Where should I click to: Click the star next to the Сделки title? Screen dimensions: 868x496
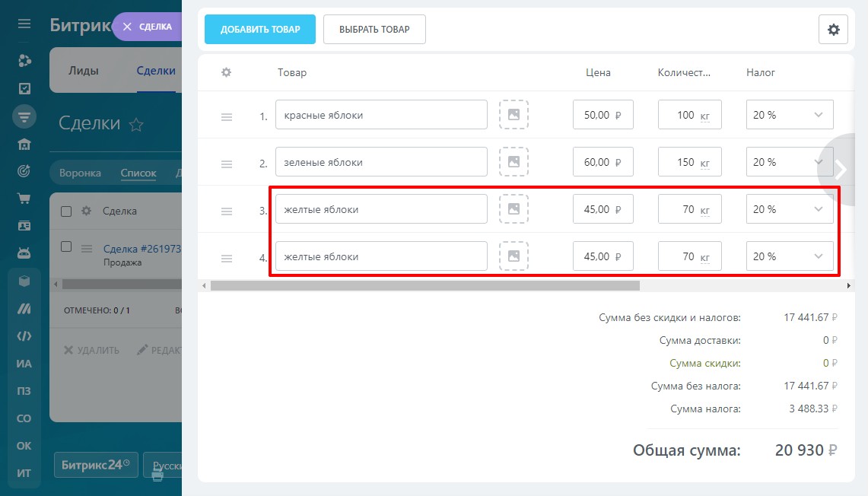point(136,125)
